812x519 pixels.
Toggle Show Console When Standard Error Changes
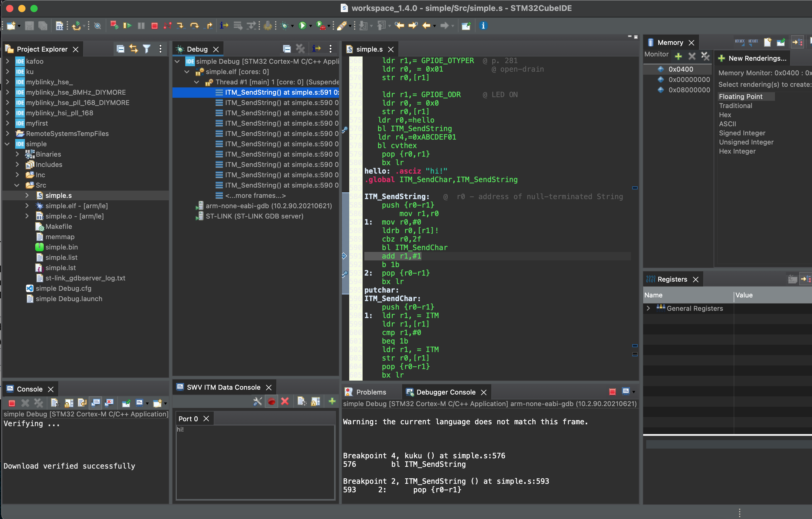(109, 403)
